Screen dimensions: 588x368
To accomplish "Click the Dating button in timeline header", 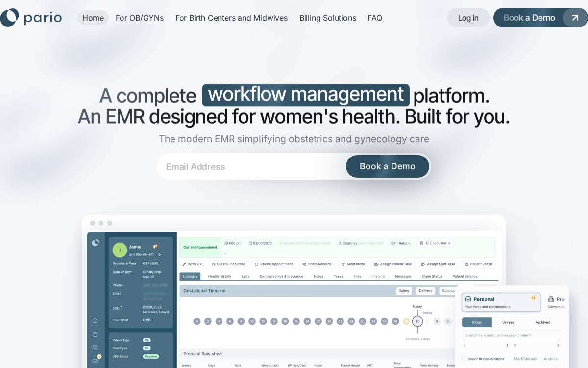I will (x=404, y=290).
